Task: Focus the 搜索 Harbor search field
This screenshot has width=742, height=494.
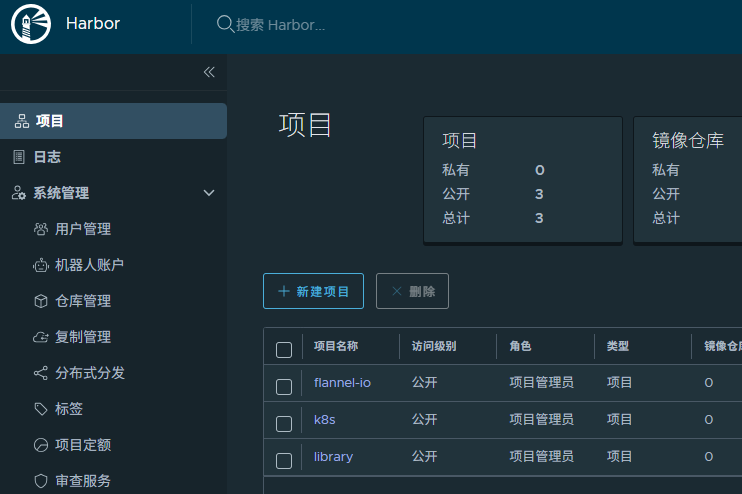Action: tap(280, 25)
